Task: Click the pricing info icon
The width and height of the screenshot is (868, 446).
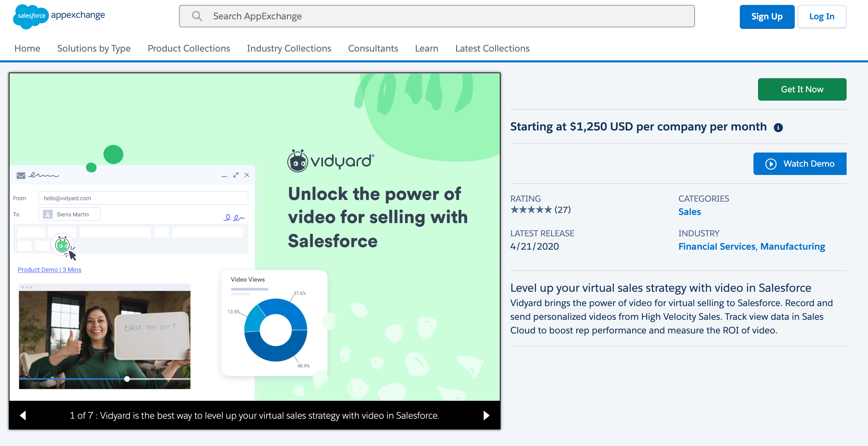Action: point(778,128)
